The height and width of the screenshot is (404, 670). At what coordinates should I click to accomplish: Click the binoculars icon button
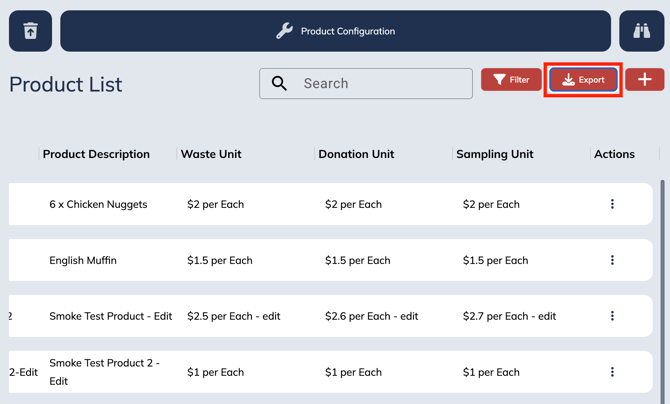coord(641,31)
